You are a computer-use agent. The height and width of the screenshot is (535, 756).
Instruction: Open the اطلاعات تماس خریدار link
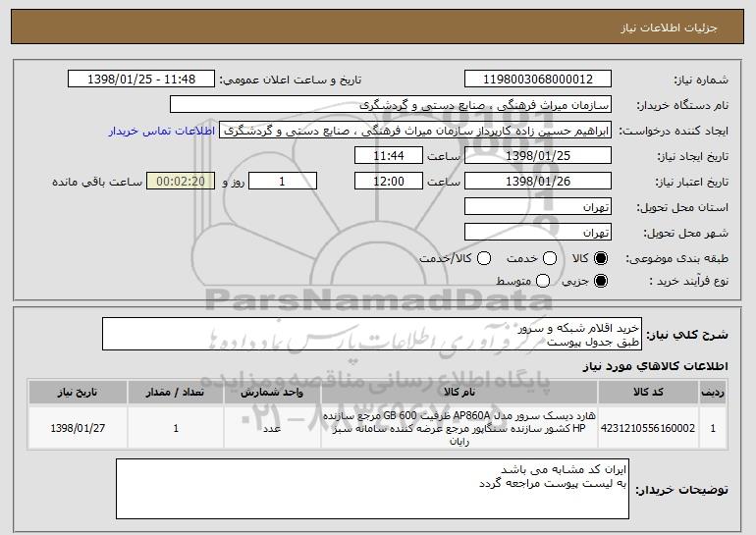[162, 131]
